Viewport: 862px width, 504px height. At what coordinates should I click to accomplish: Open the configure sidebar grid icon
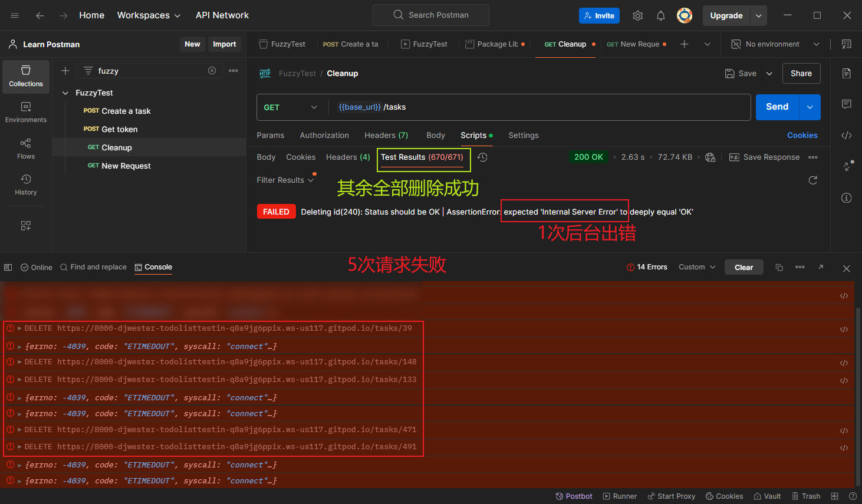coord(26,226)
